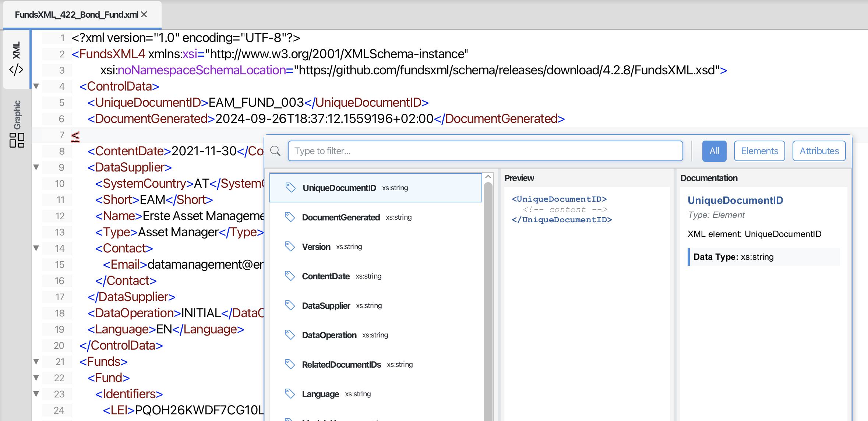Click the tag icon beside Language
868x421 pixels.
point(290,393)
